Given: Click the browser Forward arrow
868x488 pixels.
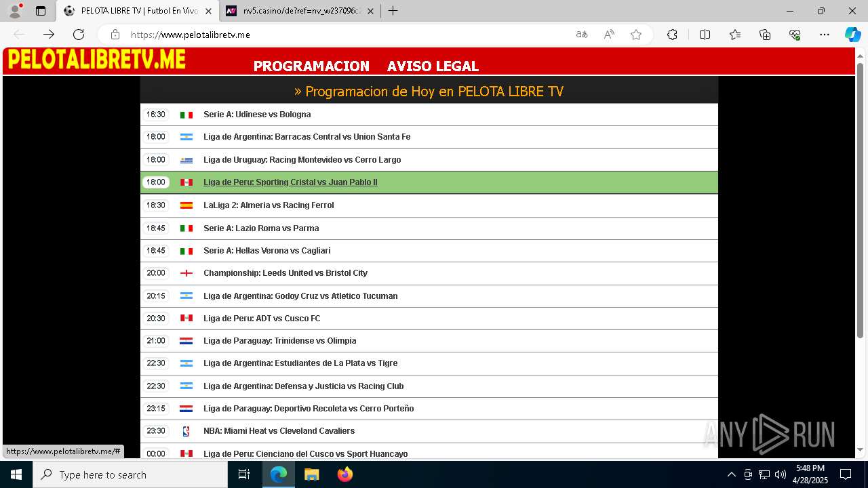Looking at the screenshot, I should pyautogui.click(x=49, y=35).
